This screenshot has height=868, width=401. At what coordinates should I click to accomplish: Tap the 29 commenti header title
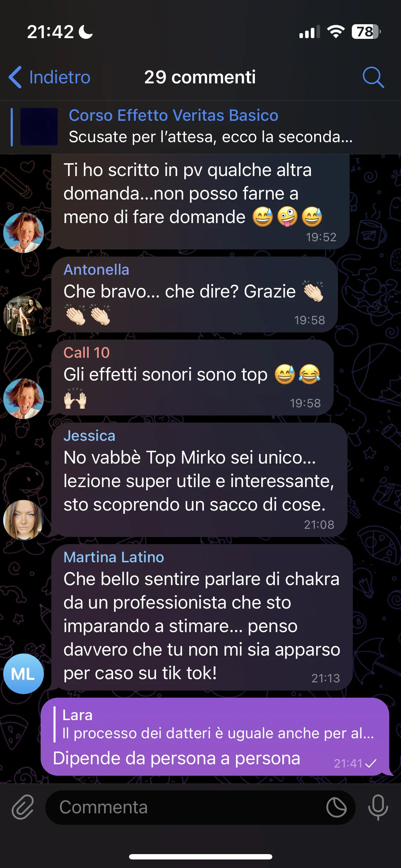click(x=200, y=77)
